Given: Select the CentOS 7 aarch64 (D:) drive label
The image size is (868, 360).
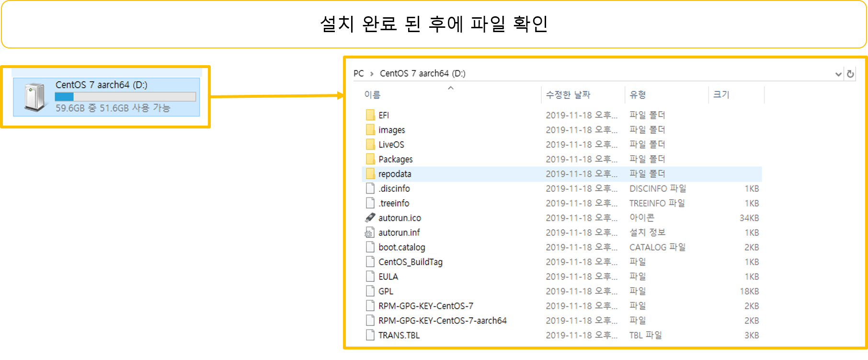Looking at the screenshot, I should (x=101, y=85).
